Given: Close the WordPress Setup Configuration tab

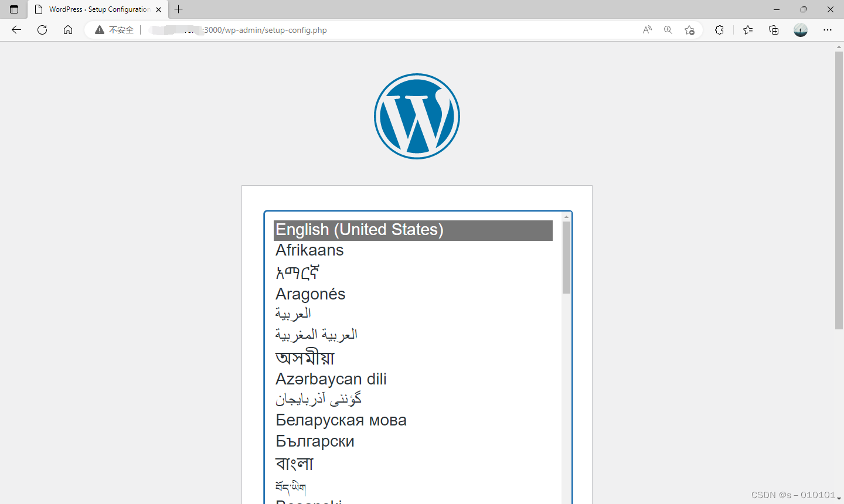Looking at the screenshot, I should click(x=158, y=9).
